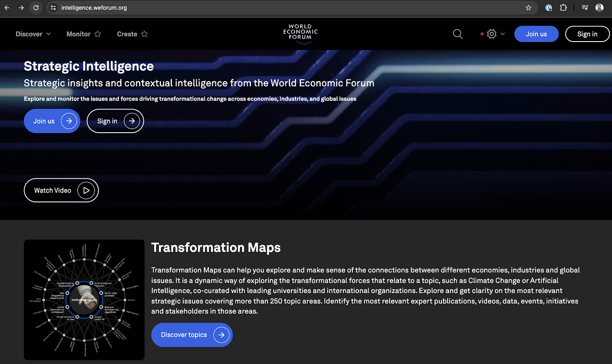Expand the chevron next to settings gear
This screenshot has height=364, width=612.
pos(503,34)
